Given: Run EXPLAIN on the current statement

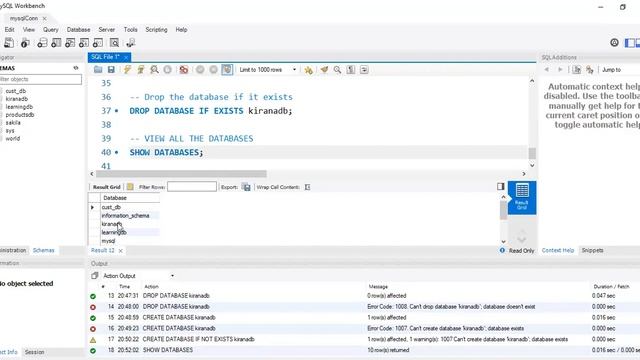Looking at the screenshot, I should point(154,70).
